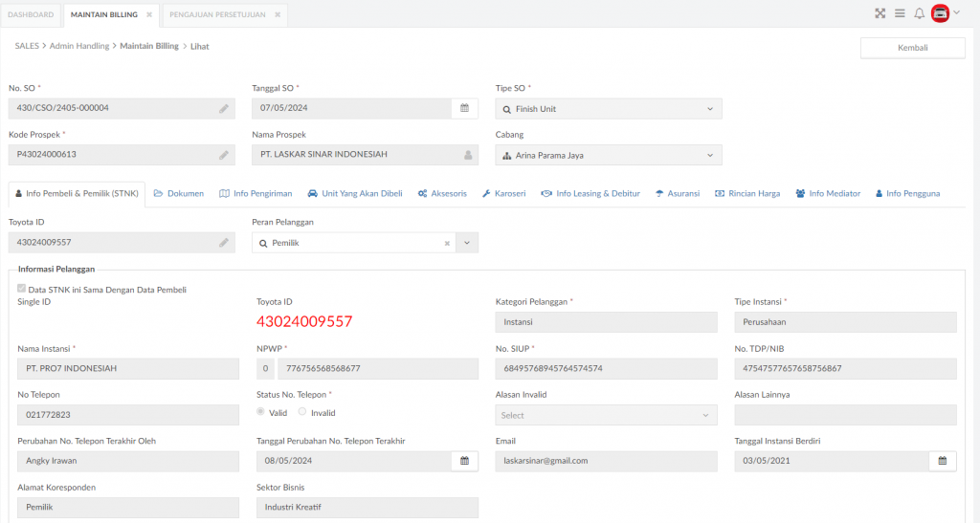Click the Perubahan No. Telepon Terakhir Oleh field
Viewport: 980px width, 523px height.
pos(128,461)
